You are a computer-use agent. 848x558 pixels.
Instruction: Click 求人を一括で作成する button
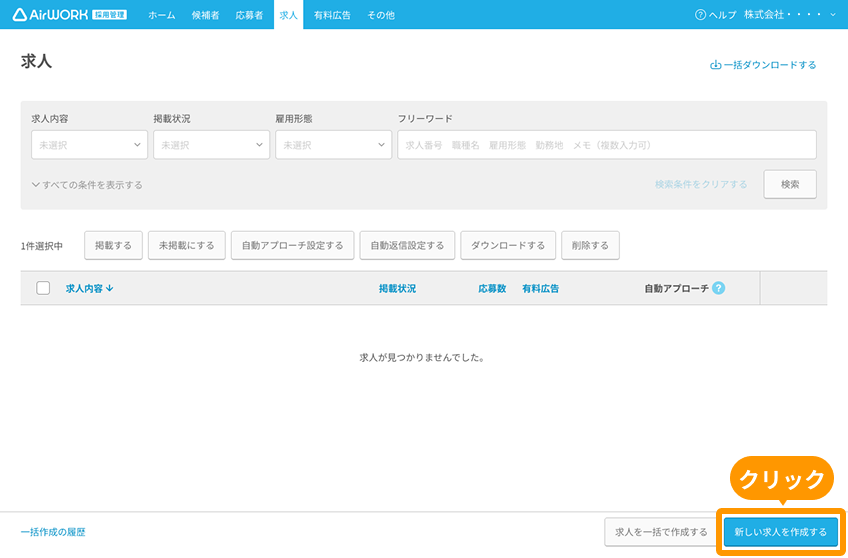tap(661, 532)
